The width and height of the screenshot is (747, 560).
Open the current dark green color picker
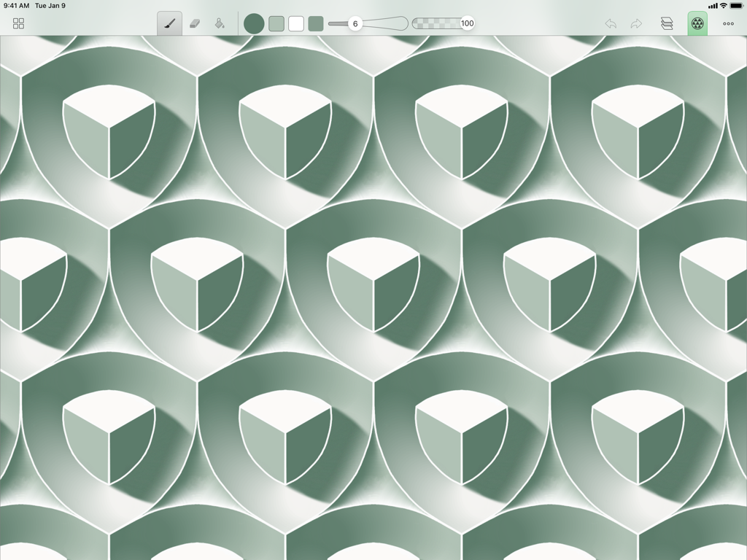254,23
